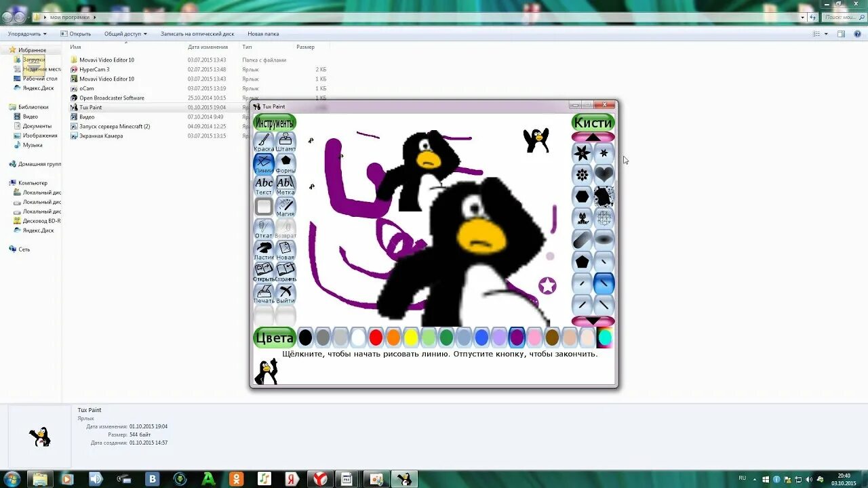
Task: Select the Формы shapes tool
Action: coord(285,164)
